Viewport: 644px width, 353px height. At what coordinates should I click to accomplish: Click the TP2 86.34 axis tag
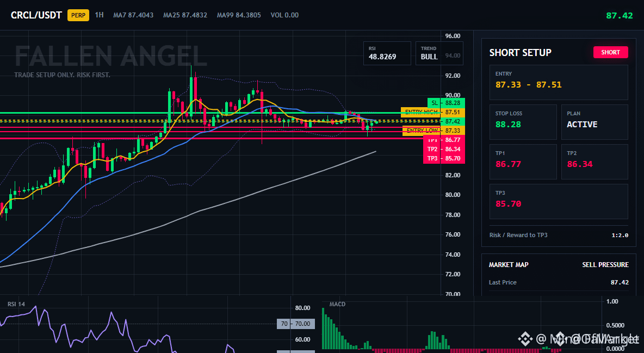tap(444, 149)
